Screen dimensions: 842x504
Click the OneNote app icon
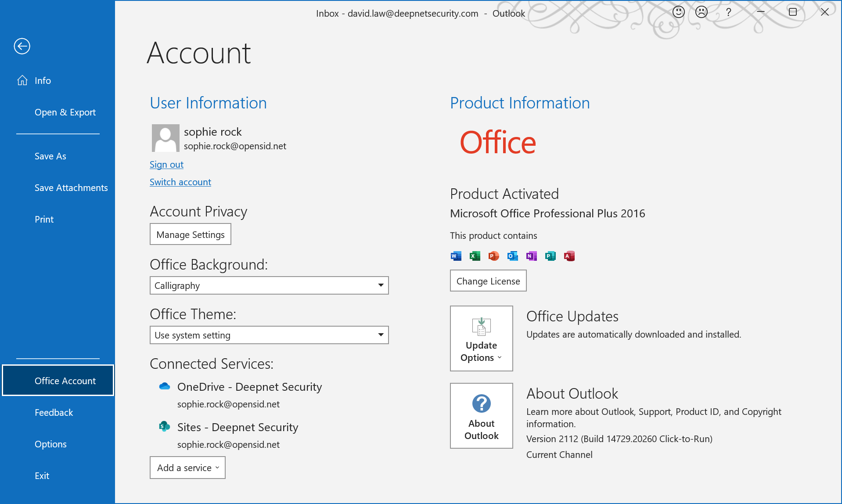tap(531, 256)
